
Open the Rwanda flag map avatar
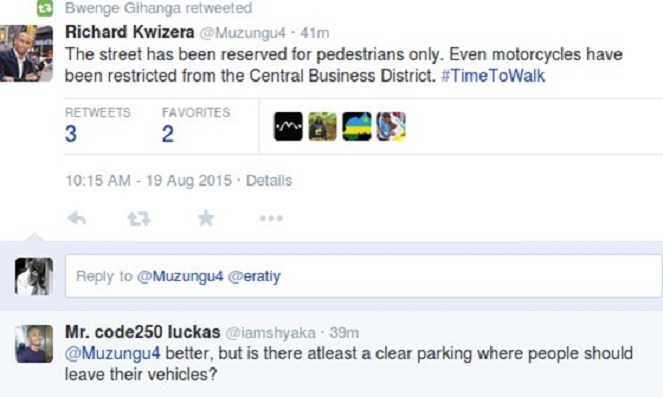tap(357, 126)
